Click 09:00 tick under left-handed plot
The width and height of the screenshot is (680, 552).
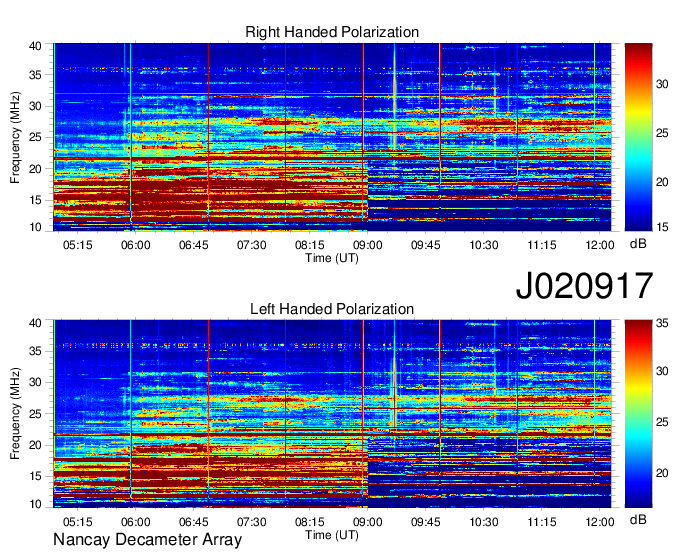(368, 522)
